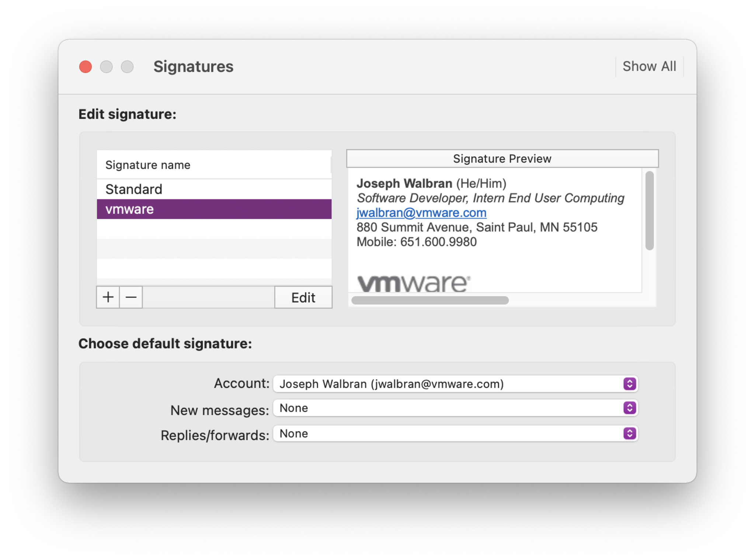Click the Replies/forwards purple arrow stepper
The height and width of the screenshot is (560, 755).
tap(630, 434)
